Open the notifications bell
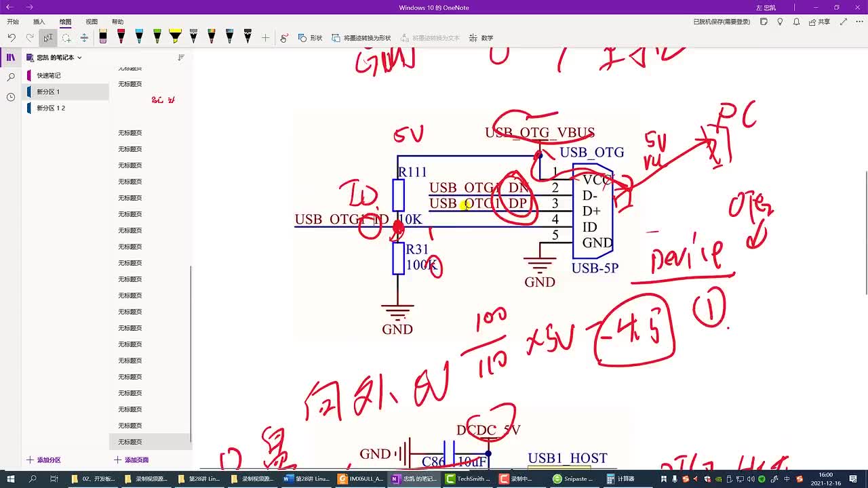 point(796,22)
